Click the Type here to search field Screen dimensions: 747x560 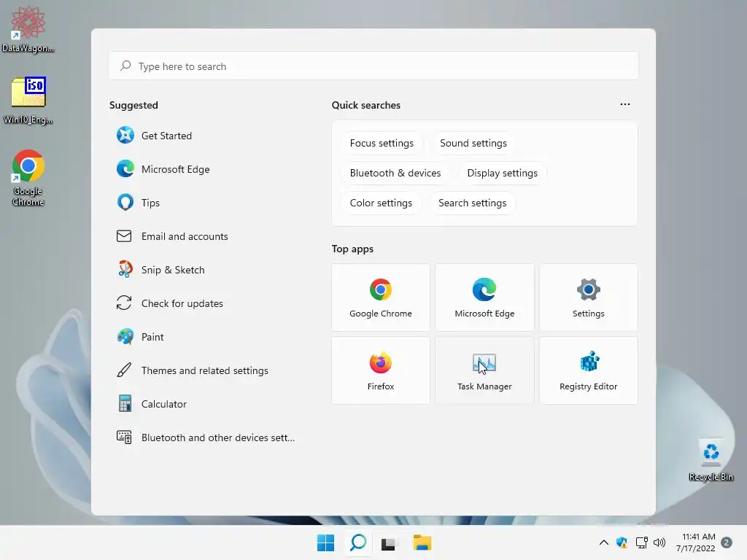point(373,66)
